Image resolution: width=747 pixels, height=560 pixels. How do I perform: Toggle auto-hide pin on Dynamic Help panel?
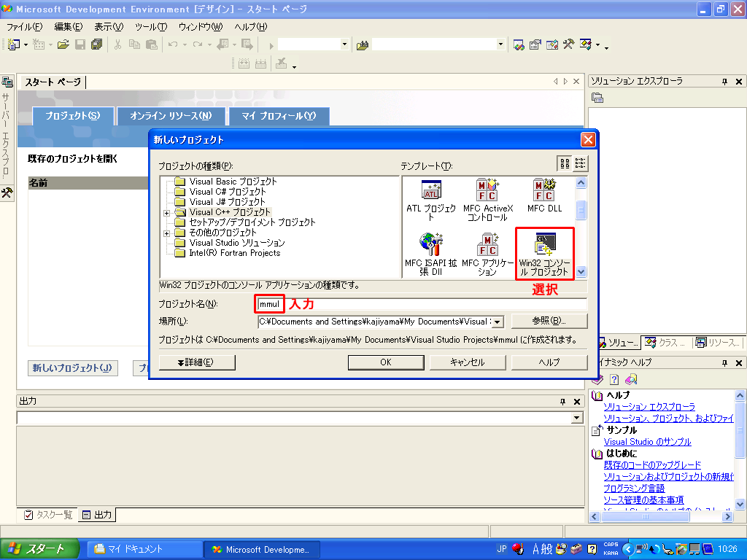tap(724, 363)
